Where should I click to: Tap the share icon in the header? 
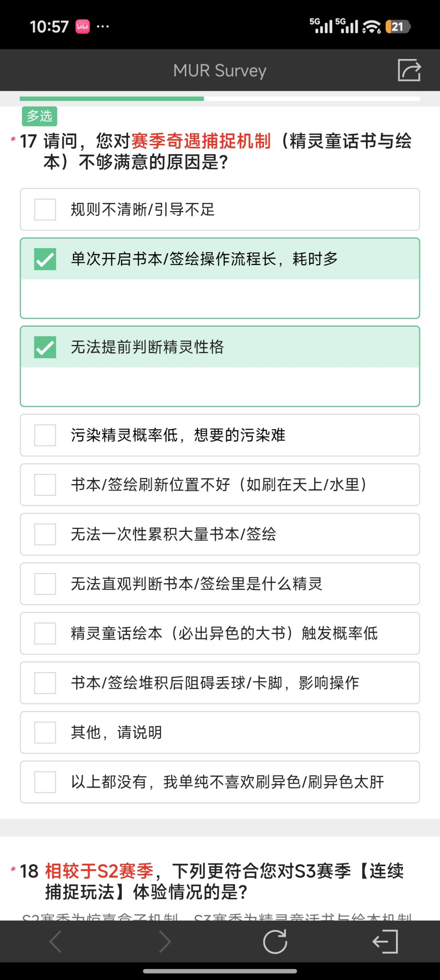coord(409,70)
